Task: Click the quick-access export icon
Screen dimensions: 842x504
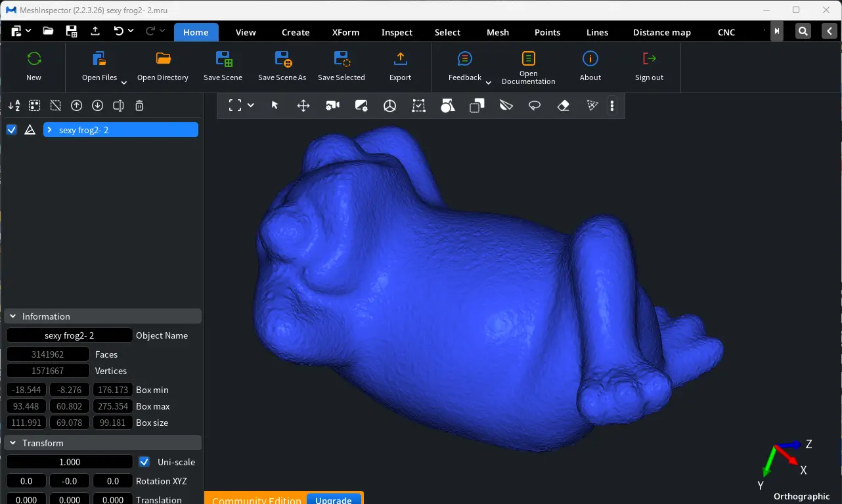Action: coord(95,31)
